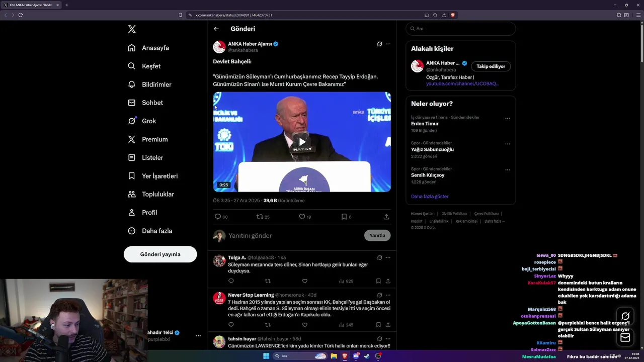This screenshot has height=362, width=644.
Task: Open Bildirimler notifications
Action: 150,84
